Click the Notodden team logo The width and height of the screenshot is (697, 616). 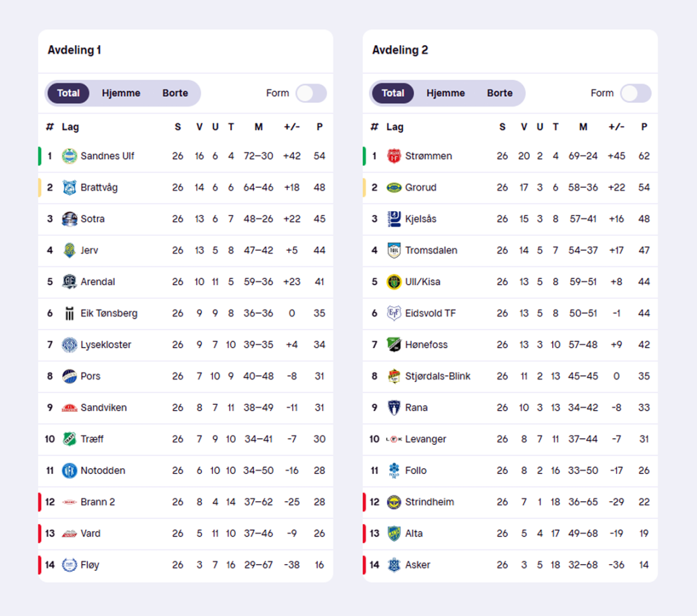tap(69, 470)
